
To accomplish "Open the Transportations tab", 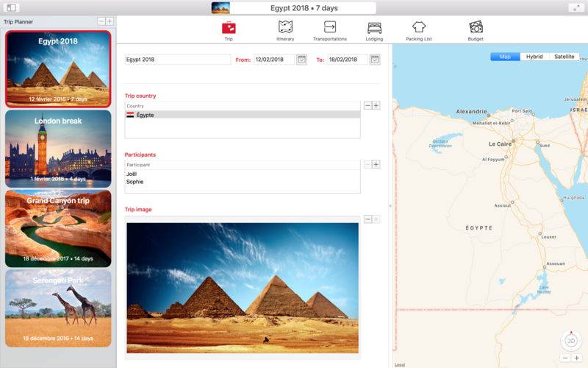I will coord(329,31).
